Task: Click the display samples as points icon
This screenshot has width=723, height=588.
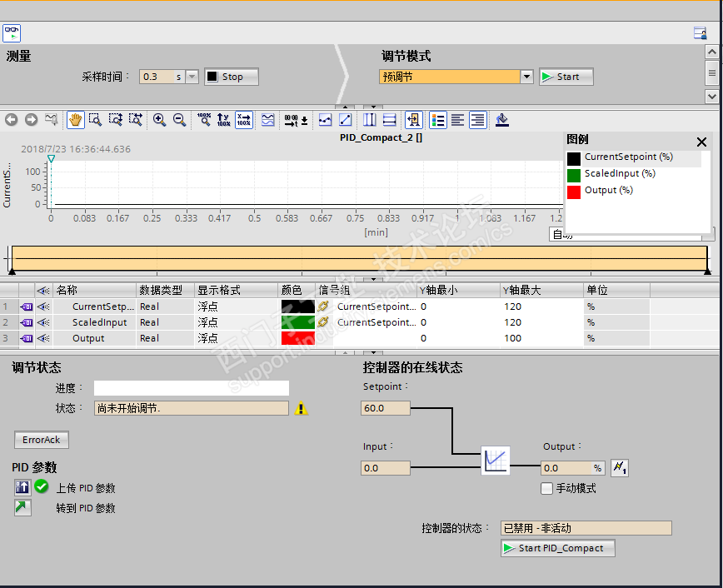Action: [325, 120]
